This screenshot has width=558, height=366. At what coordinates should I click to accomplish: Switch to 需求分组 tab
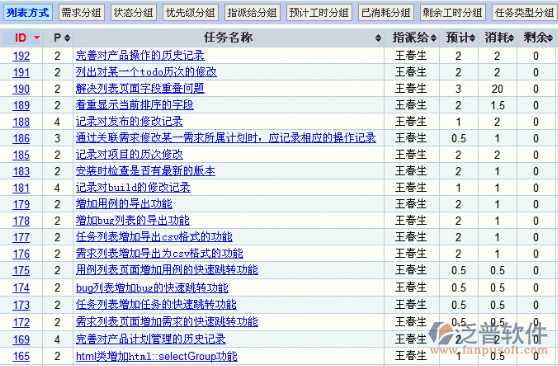click(x=81, y=13)
